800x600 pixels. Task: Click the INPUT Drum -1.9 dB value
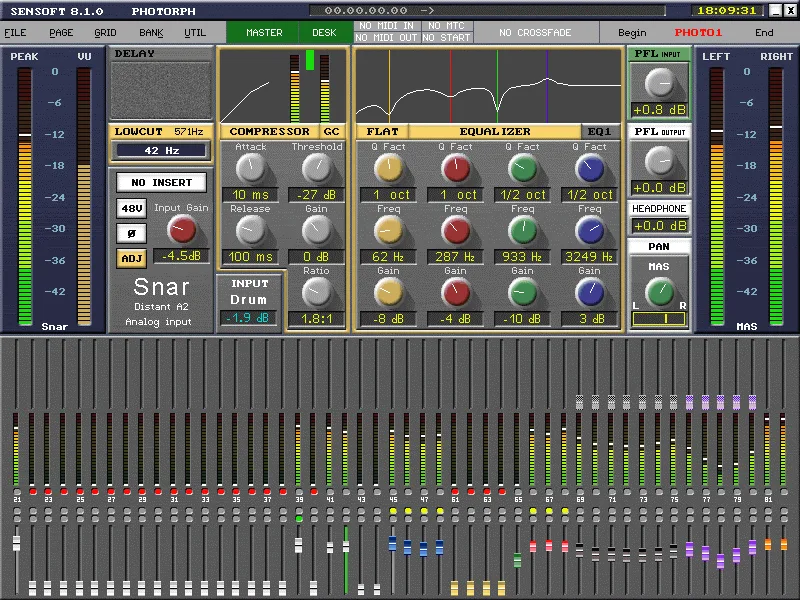[248, 317]
